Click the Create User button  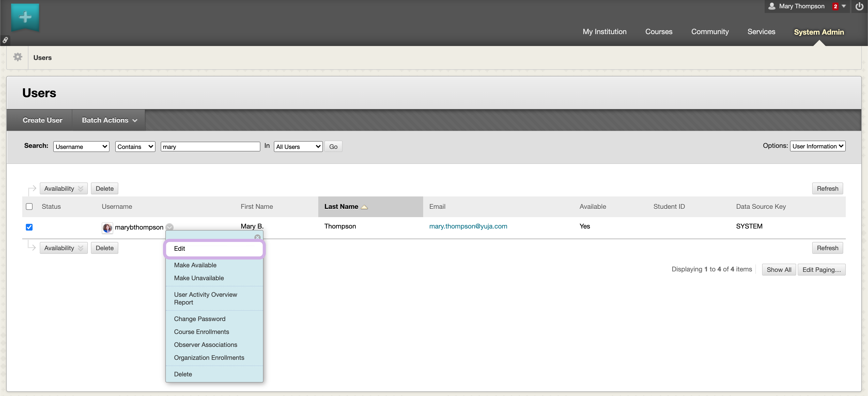click(x=42, y=120)
